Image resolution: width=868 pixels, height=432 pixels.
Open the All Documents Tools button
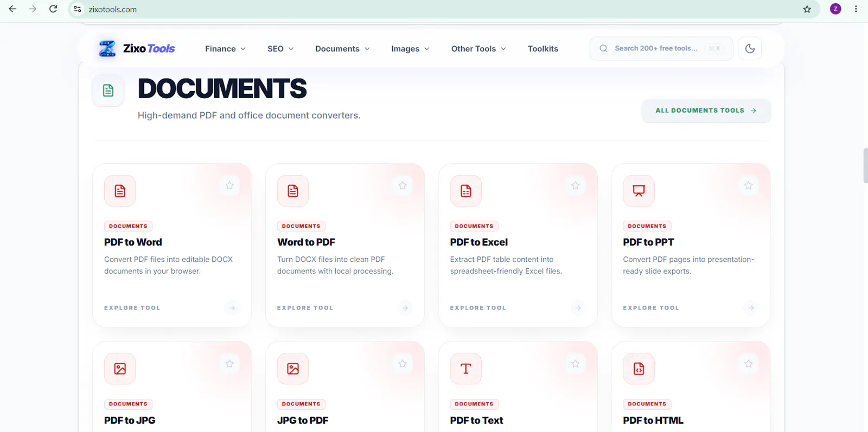[706, 111]
